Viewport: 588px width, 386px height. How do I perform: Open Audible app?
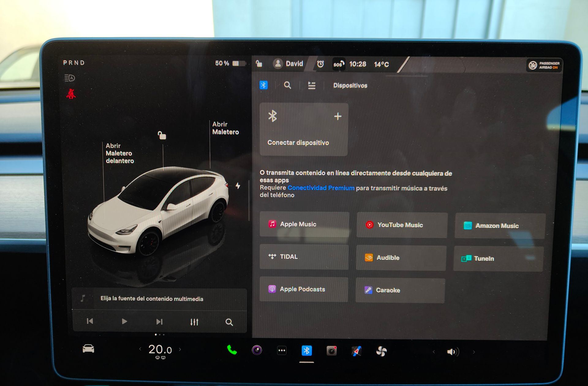(x=401, y=258)
